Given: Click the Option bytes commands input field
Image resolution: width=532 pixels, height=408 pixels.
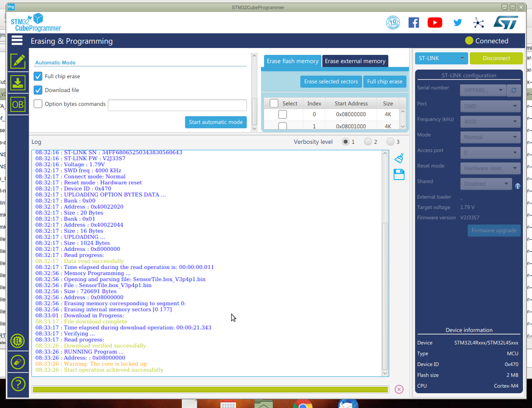Looking at the screenshot, I should pyautogui.click(x=177, y=105).
